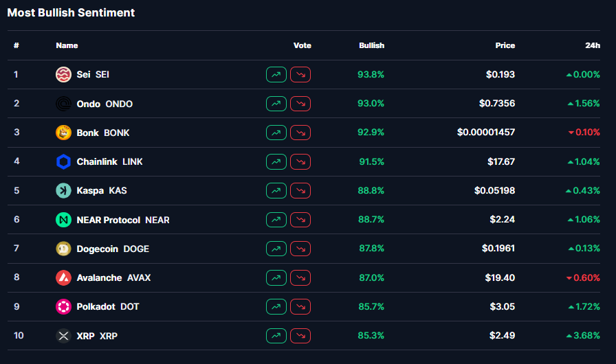Vote bullish on Sei

pyautogui.click(x=276, y=75)
